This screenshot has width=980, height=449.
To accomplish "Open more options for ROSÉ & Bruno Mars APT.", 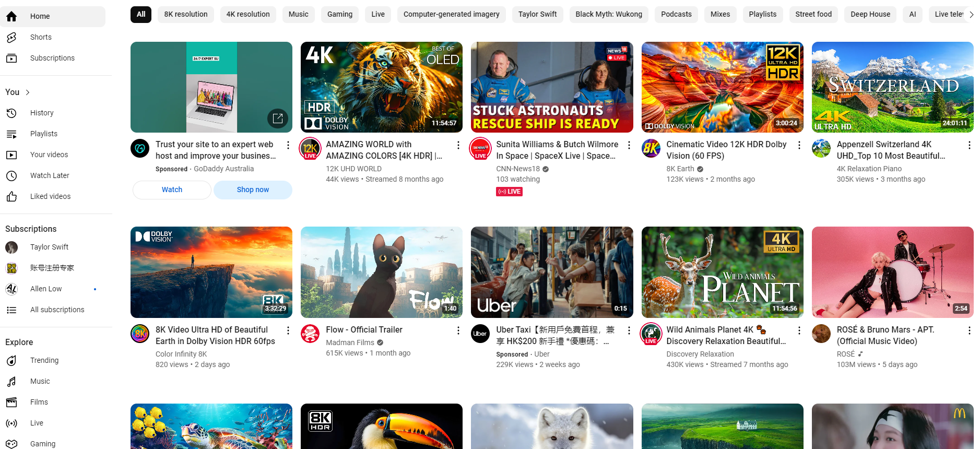I will 969,330.
